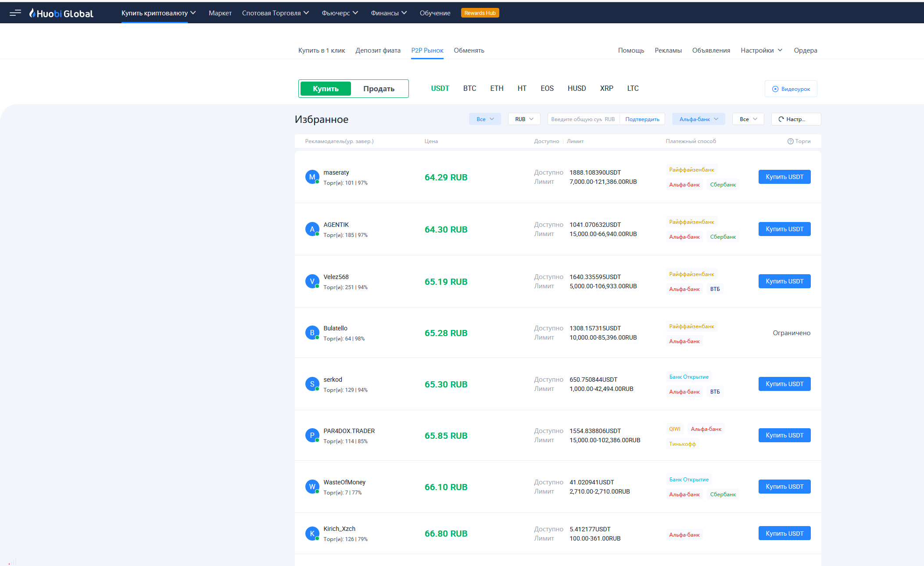
Task: Click maseraty's avatar icon
Action: (x=312, y=177)
